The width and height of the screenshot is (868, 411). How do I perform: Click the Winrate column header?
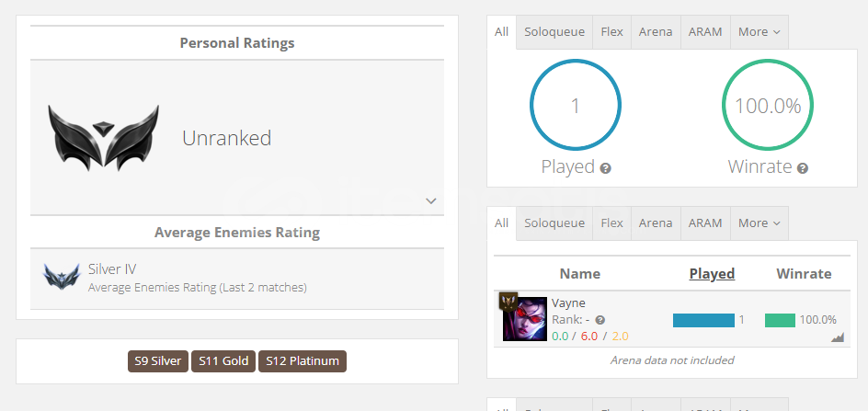pyautogui.click(x=804, y=274)
